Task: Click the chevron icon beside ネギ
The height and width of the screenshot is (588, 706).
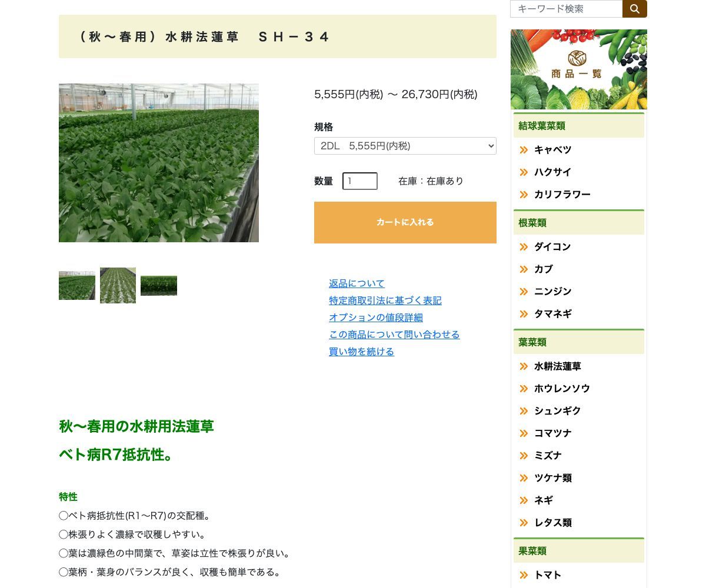Action: coord(524,500)
